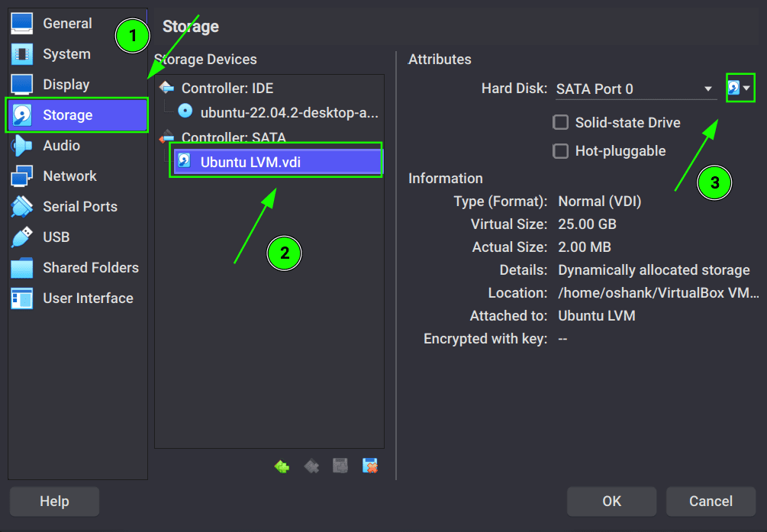The width and height of the screenshot is (767, 532).
Task: Go to the Audio settings category
Action: pyautogui.click(x=61, y=146)
